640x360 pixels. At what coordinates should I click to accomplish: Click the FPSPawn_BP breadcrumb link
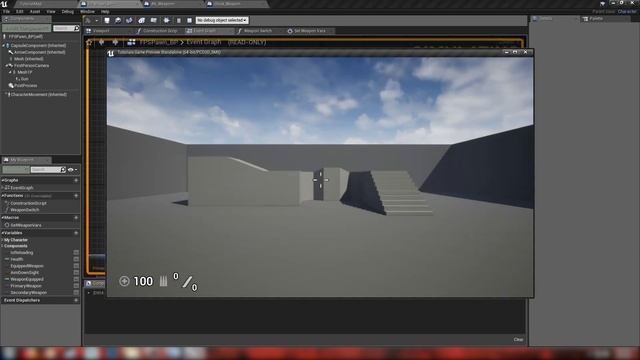[158, 42]
